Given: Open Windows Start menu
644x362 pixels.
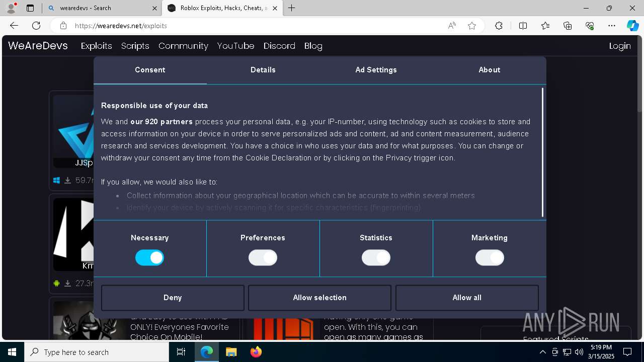Looking at the screenshot, I should [x=12, y=352].
